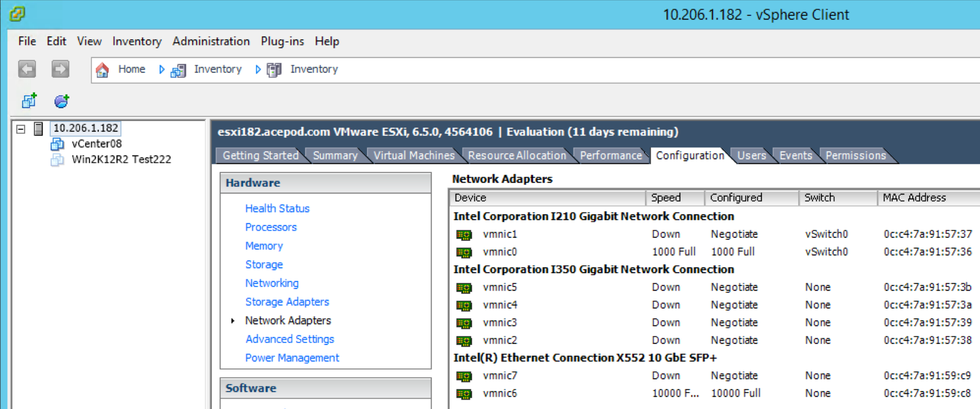
Task: Click the forward navigation arrow button
Action: 60,69
